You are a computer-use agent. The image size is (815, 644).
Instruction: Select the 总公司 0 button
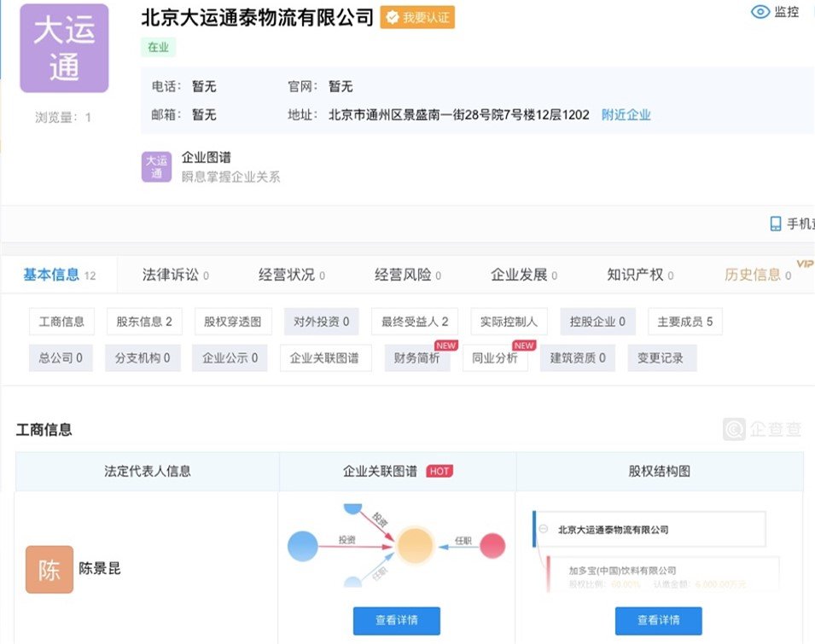[x=61, y=358]
